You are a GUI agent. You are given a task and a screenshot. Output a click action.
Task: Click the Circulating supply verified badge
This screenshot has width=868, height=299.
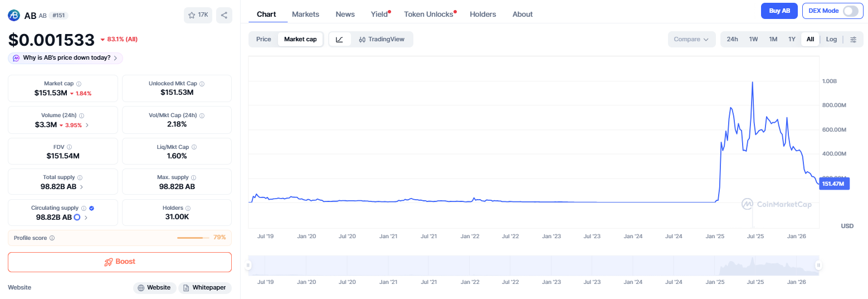pos(91,208)
